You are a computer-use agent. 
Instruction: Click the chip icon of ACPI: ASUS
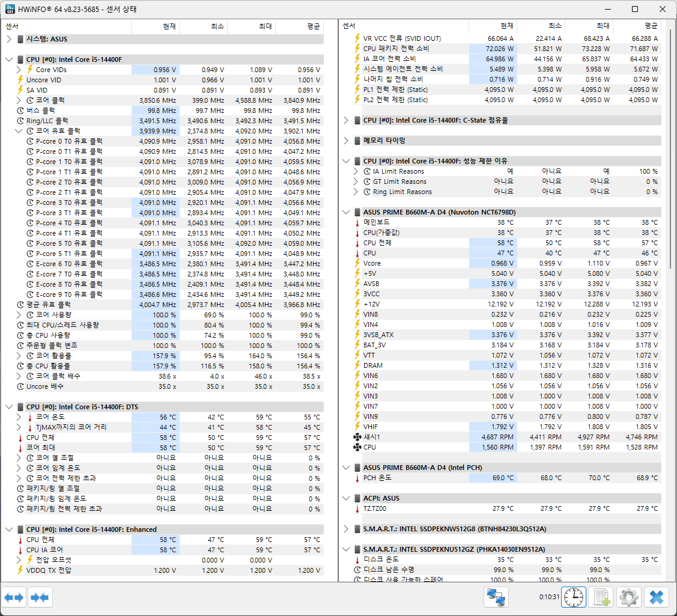point(357,498)
